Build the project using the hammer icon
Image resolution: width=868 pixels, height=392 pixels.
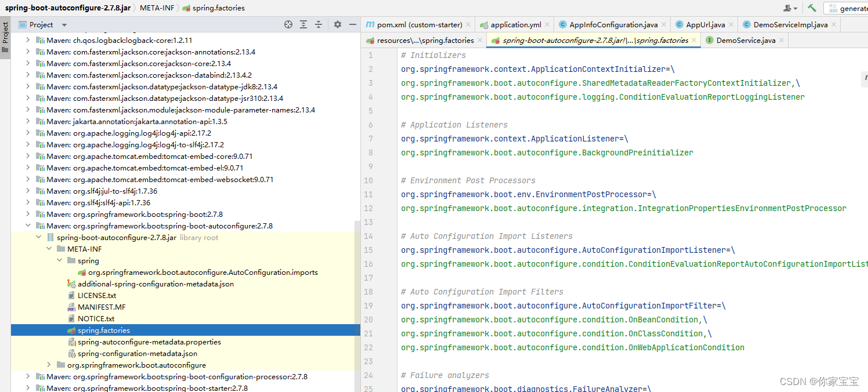812,8
